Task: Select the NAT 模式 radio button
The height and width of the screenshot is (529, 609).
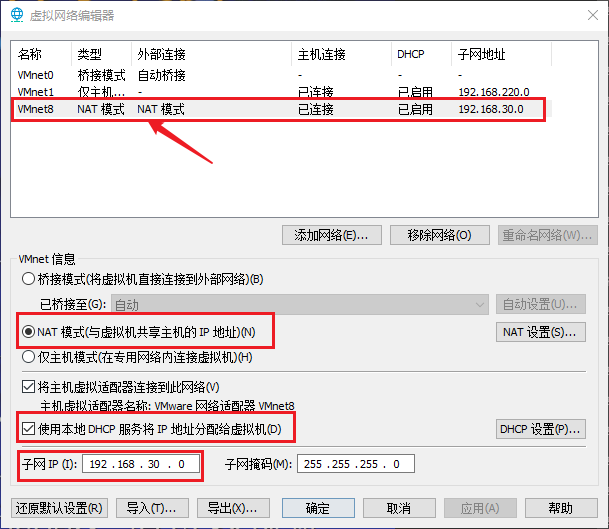Action: click(x=28, y=331)
